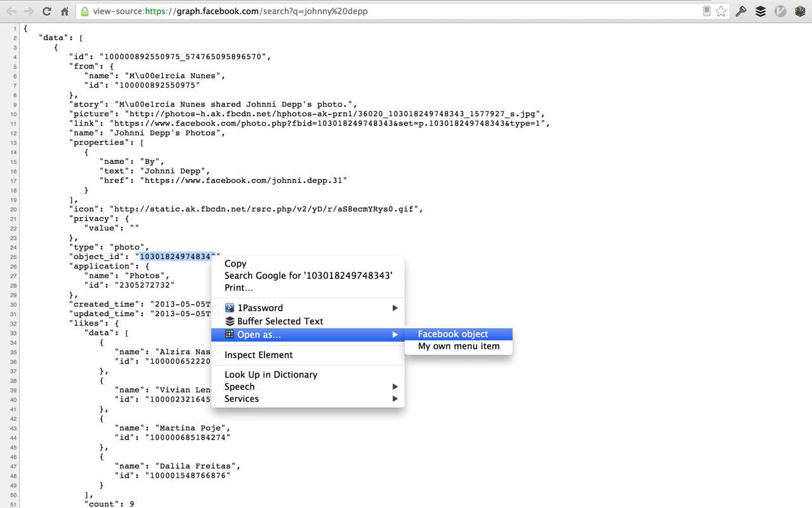This screenshot has height=508, width=812.
Task: Click the green SSL padlock icon
Action: point(85,11)
